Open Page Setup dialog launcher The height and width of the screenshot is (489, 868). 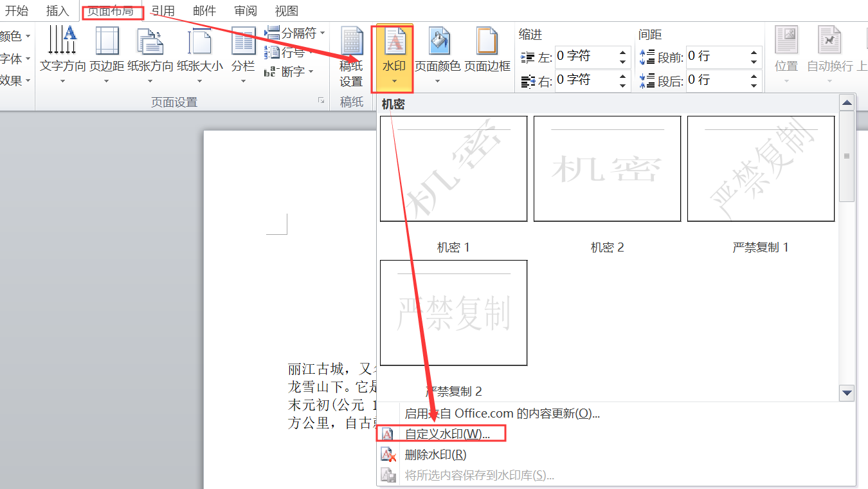pyautogui.click(x=321, y=102)
